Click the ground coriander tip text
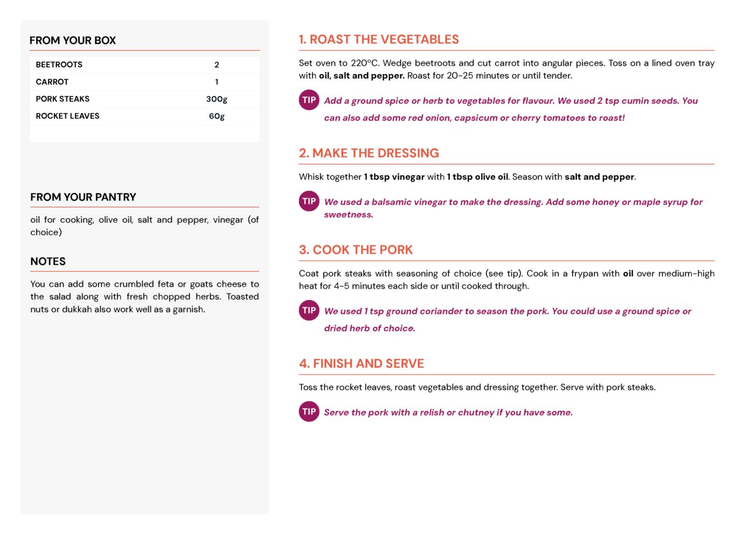Image resolution: width=756 pixels, height=535 pixels. coord(508,319)
